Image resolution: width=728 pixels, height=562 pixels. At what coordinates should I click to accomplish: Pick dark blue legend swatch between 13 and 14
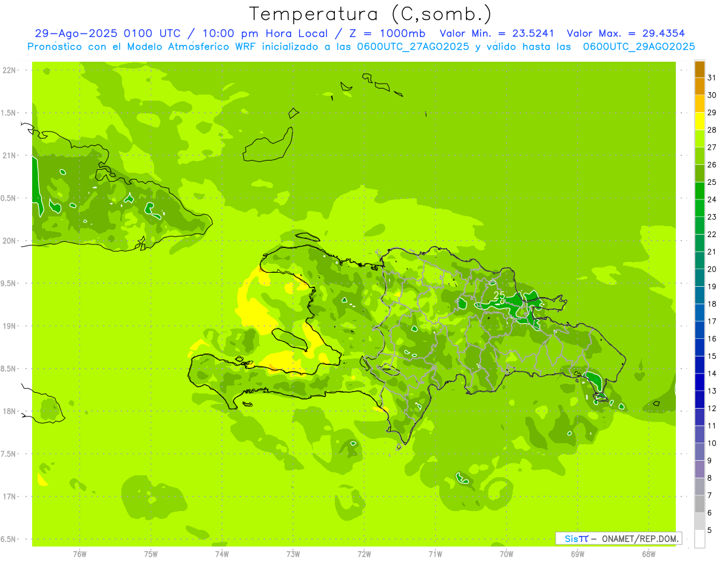[699, 382]
